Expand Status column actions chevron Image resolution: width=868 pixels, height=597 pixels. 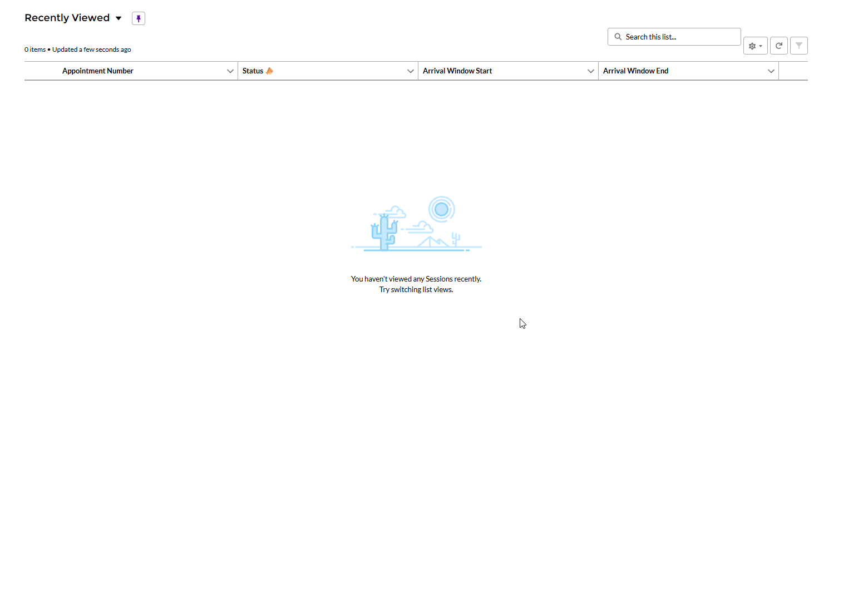point(410,71)
